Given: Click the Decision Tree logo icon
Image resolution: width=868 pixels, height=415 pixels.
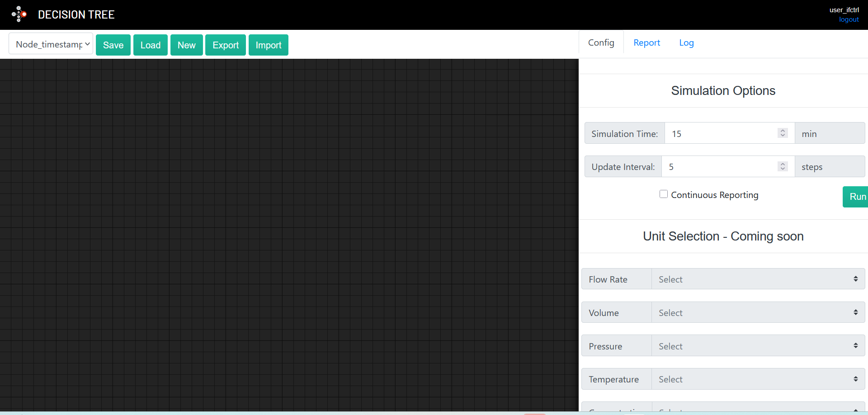Looking at the screenshot, I should tap(19, 14).
